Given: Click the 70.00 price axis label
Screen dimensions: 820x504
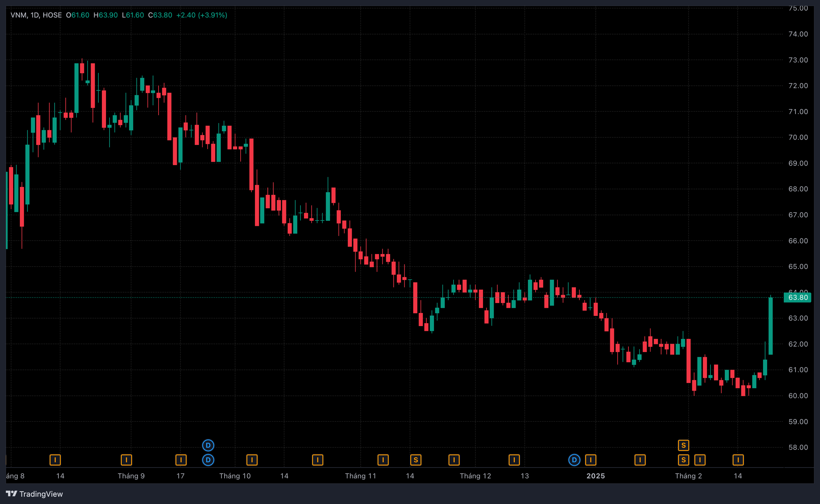Looking at the screenshot, I should coord(798,137).
